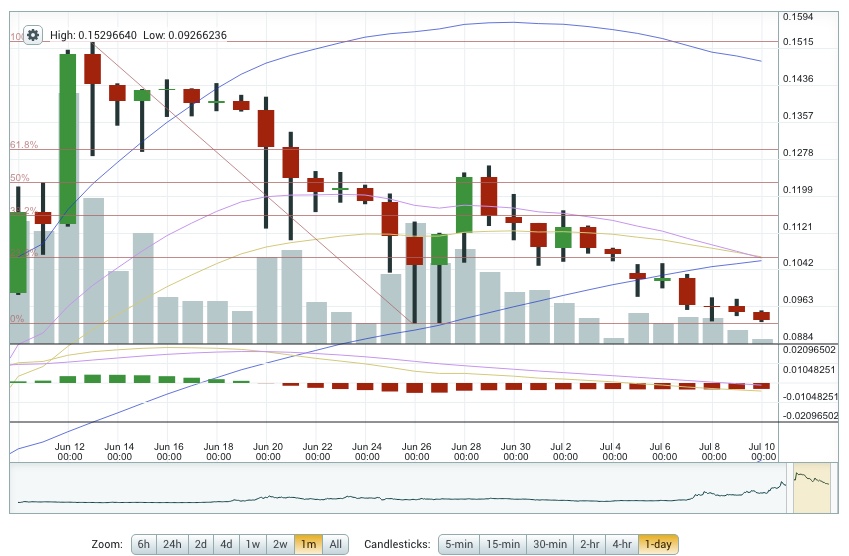Screen dimensions: 849x556
Task: Click the tall green Jun 12 candle
Action: point(68,139)
